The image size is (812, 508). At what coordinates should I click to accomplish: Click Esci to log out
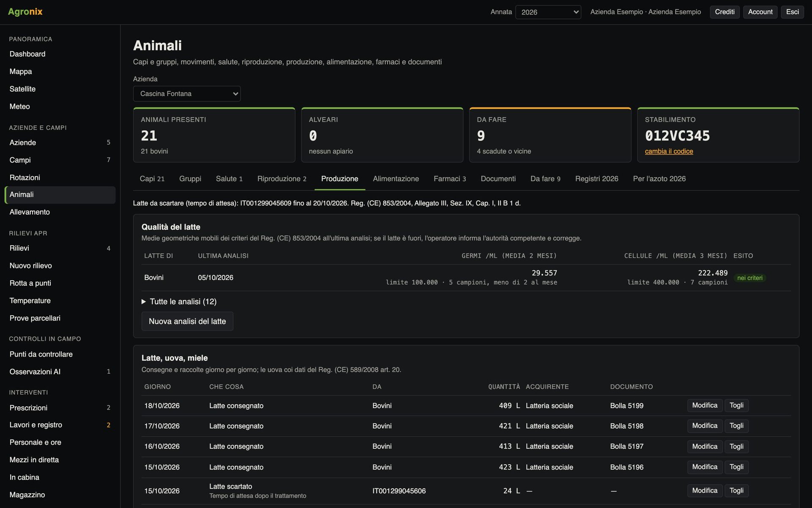(x=792, y=12)
